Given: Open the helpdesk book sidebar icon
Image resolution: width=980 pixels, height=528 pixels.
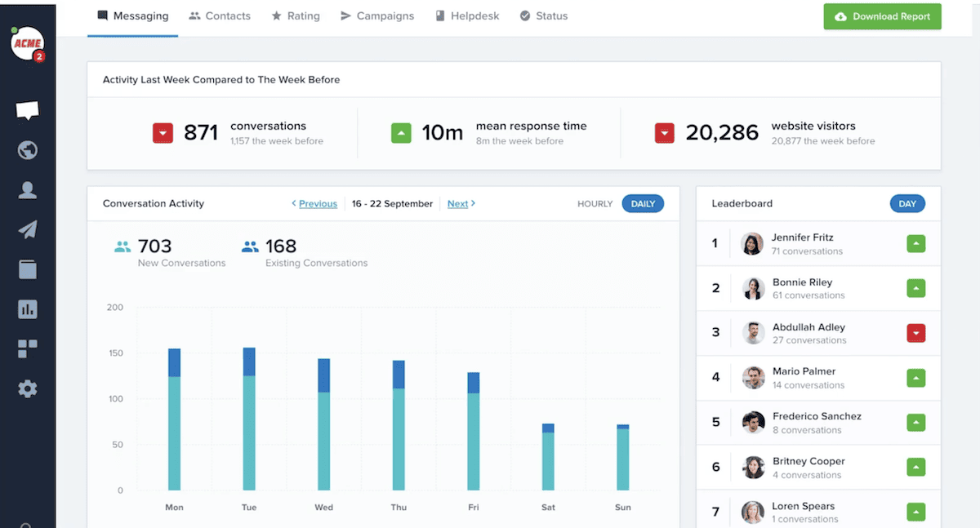Looking at the screenshot, I should point(28,269).
